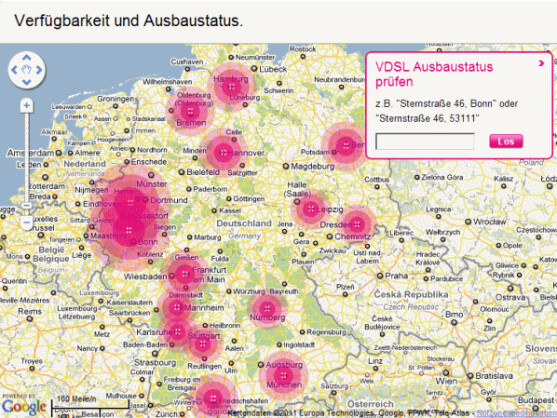Open the terms of use link

[517, 413]
